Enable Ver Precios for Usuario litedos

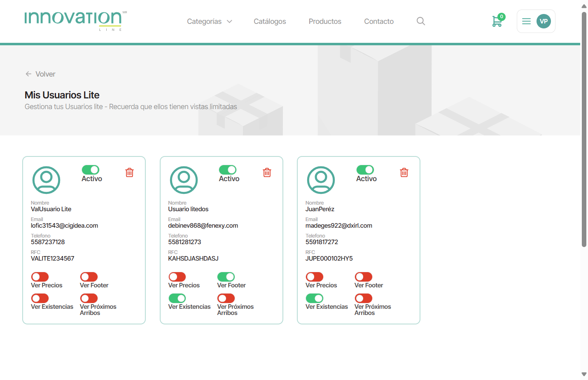click(177, 277)
